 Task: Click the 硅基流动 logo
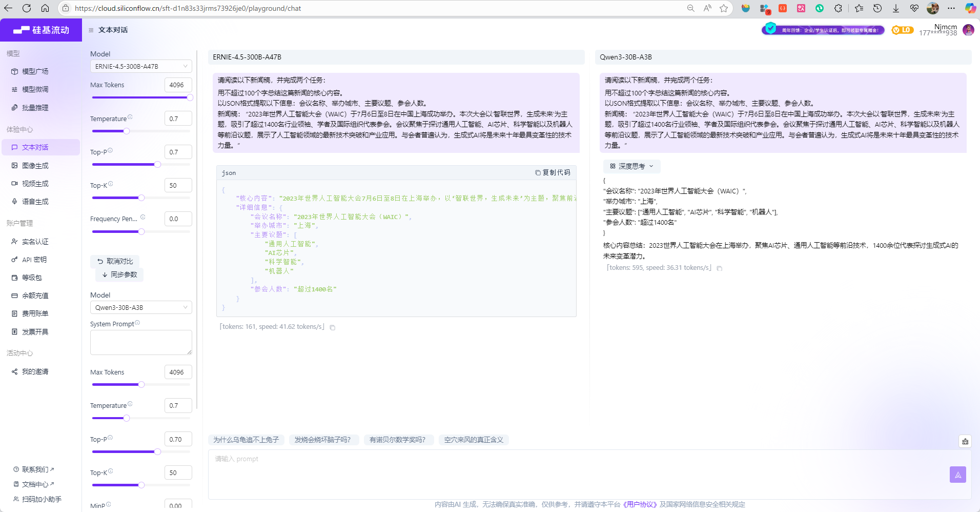coord(41,30)
